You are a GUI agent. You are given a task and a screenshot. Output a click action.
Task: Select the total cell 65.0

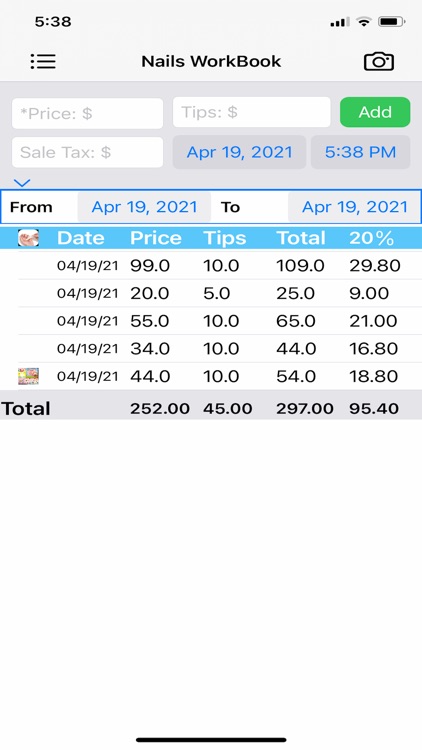[296, 321]
